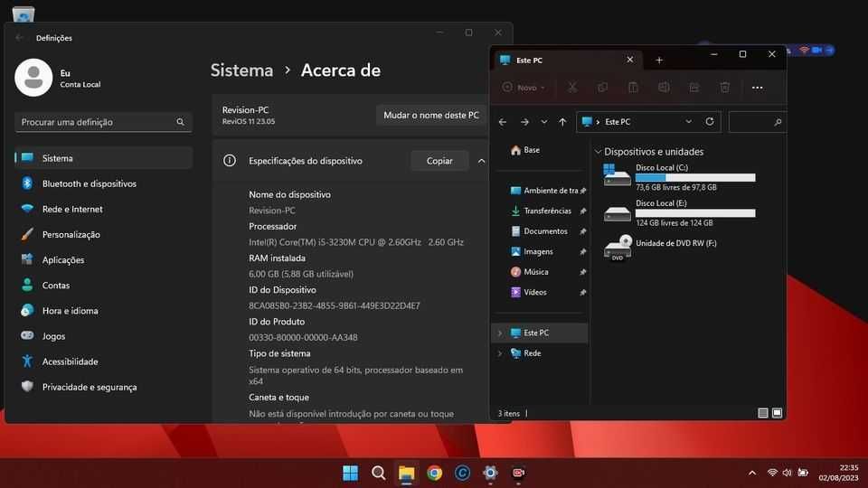Click the Copy icon in Explorer toolbar
868x488 pixels.
click(x=603, y=88)
